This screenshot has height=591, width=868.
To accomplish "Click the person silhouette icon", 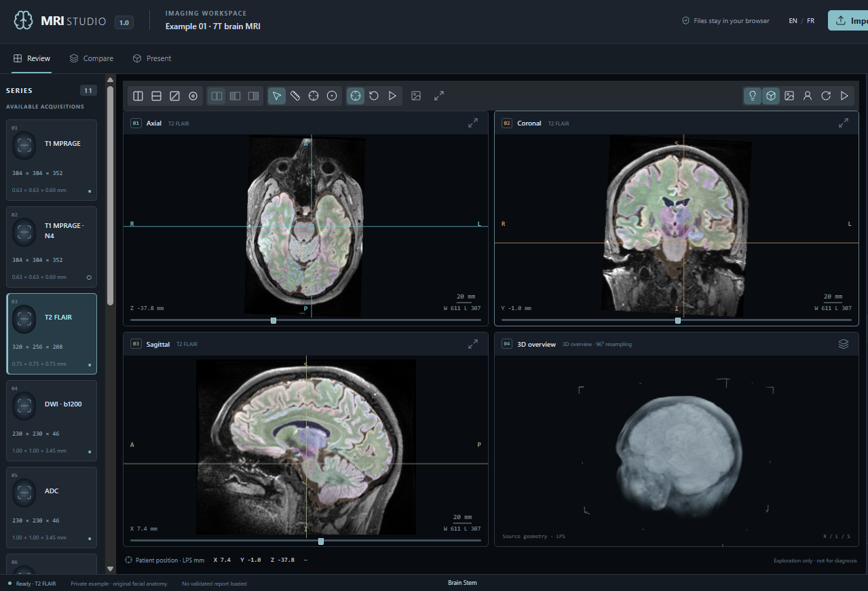I will [x=808, y=96].
